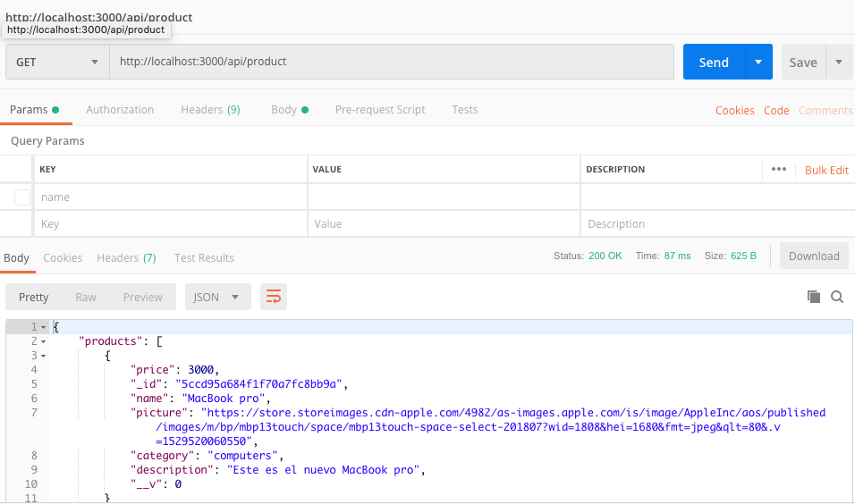
Task: Click the blue Send button
Action: [x=714, y=63]
